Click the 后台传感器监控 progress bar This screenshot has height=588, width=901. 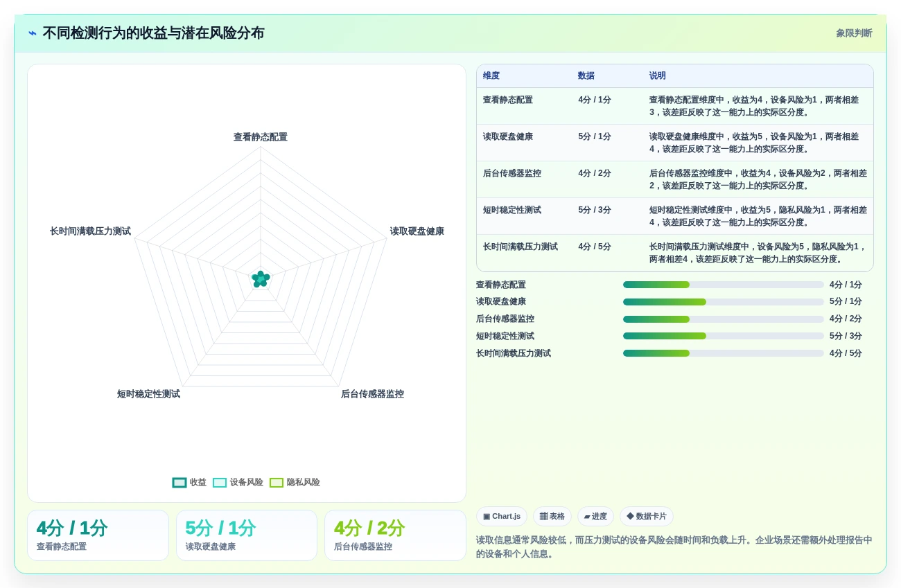[x=723, y=319]
